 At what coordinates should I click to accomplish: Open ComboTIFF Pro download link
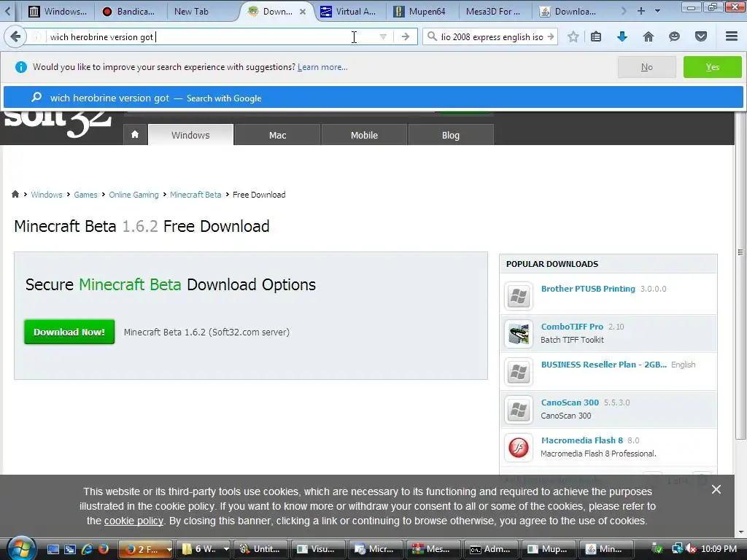572,327
